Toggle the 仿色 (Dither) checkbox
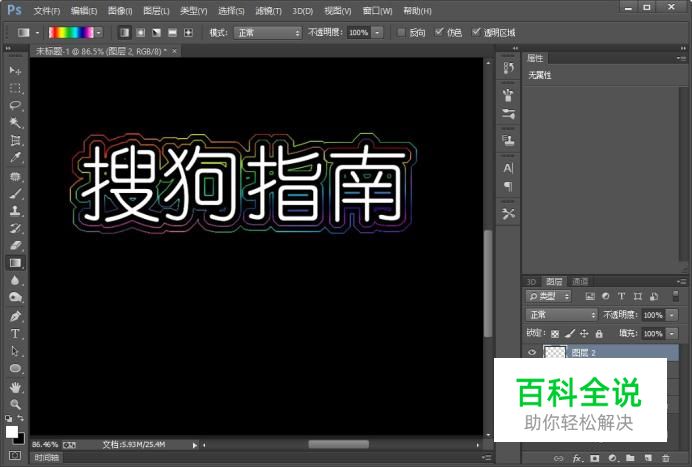 pyautogui.click(x=439, y=32)
